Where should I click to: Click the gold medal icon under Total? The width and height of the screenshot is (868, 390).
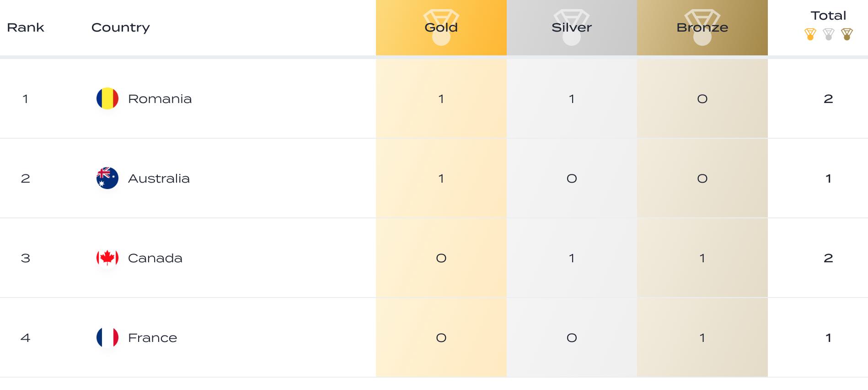[x=810, y=34]
